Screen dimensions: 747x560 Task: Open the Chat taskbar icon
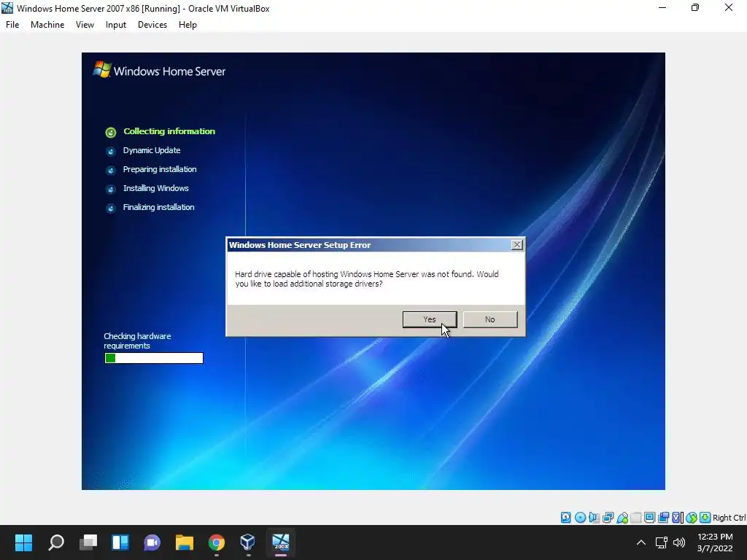click(x=152, y=542)
